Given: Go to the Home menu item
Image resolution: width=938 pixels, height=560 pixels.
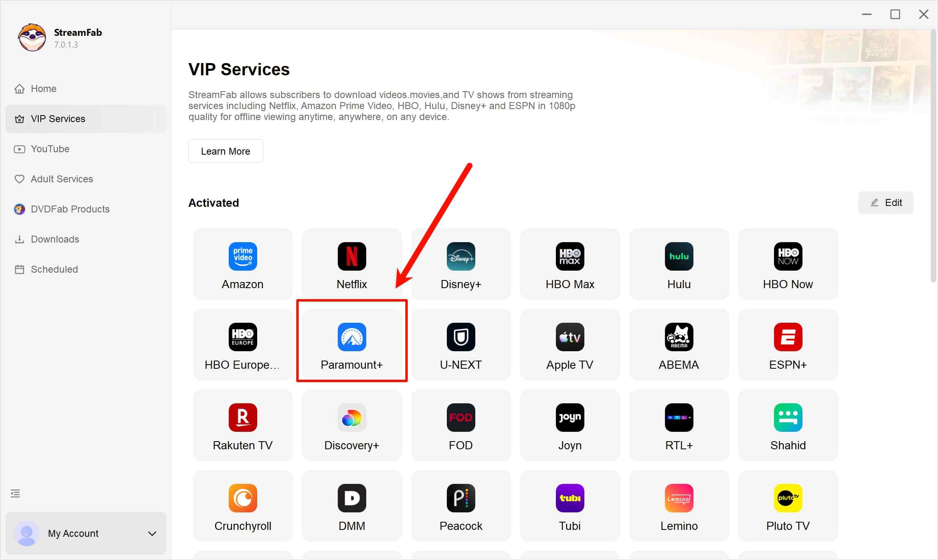Looking at the screenshot, I should 44,89.
